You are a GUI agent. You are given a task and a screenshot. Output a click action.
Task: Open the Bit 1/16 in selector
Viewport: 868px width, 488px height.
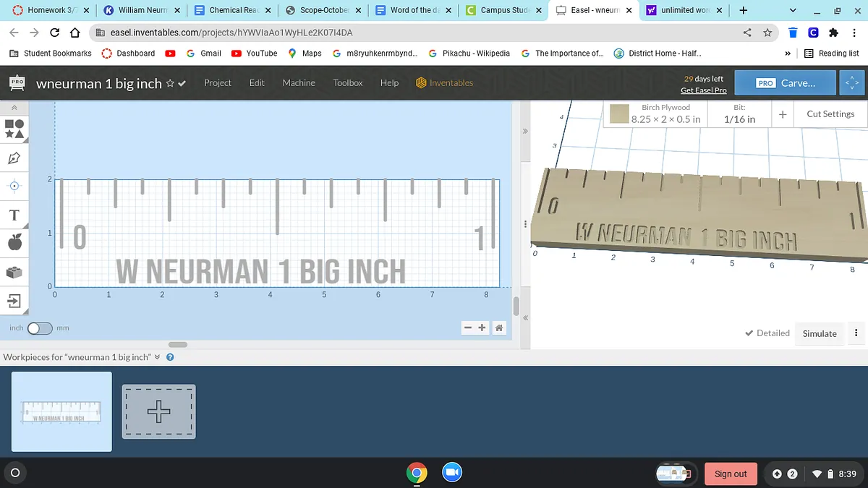pyautogui.click(x=739, y=114)
